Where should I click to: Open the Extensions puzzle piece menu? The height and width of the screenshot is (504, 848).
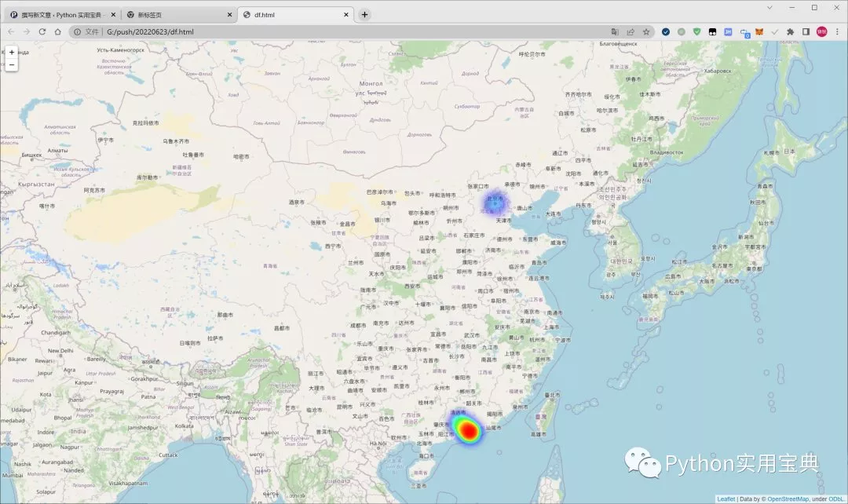tap(791, 32)
